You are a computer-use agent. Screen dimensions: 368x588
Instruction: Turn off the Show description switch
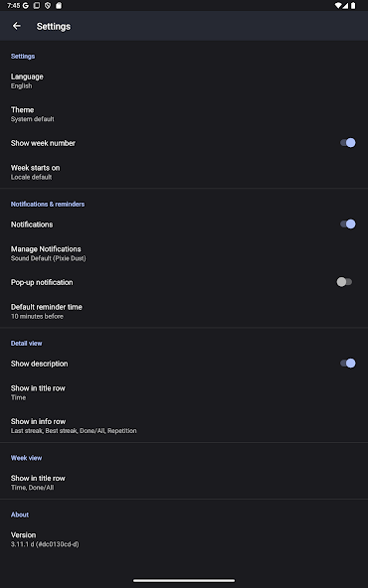coord(348,364)
